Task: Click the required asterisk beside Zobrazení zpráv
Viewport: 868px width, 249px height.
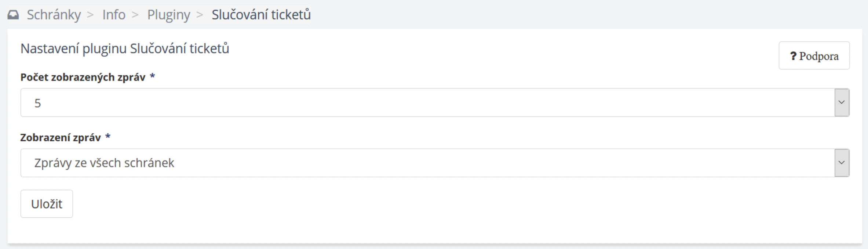Action: tap(107, 137)
